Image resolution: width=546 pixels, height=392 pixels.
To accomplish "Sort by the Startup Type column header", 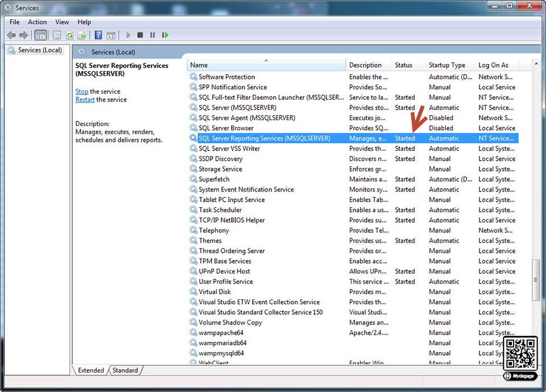I will tap(450, 65).
